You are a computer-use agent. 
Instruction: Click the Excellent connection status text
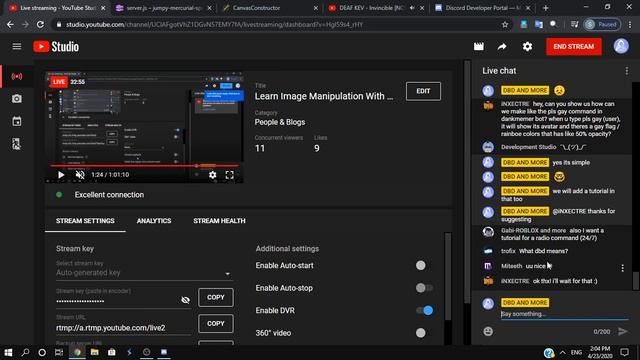point(109,195)
